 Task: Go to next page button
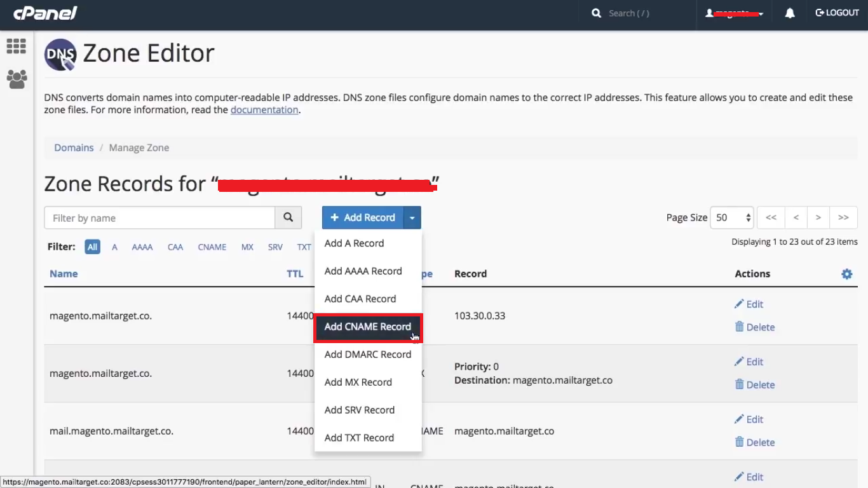pyautogui.click(x=818, y=217)
